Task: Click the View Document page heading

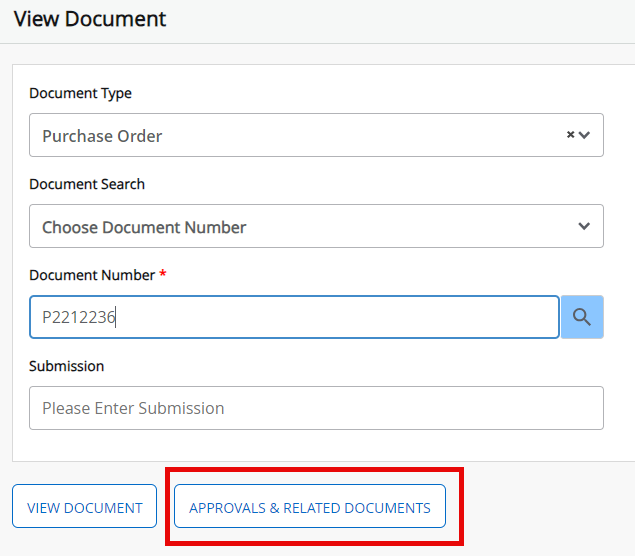Action: [x=90, y=19]
